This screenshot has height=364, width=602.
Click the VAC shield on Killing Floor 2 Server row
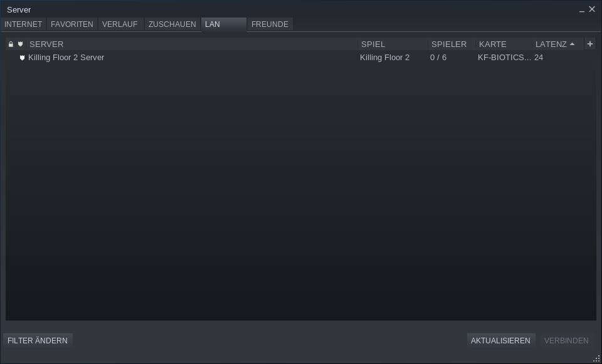(x=22, y=58)
